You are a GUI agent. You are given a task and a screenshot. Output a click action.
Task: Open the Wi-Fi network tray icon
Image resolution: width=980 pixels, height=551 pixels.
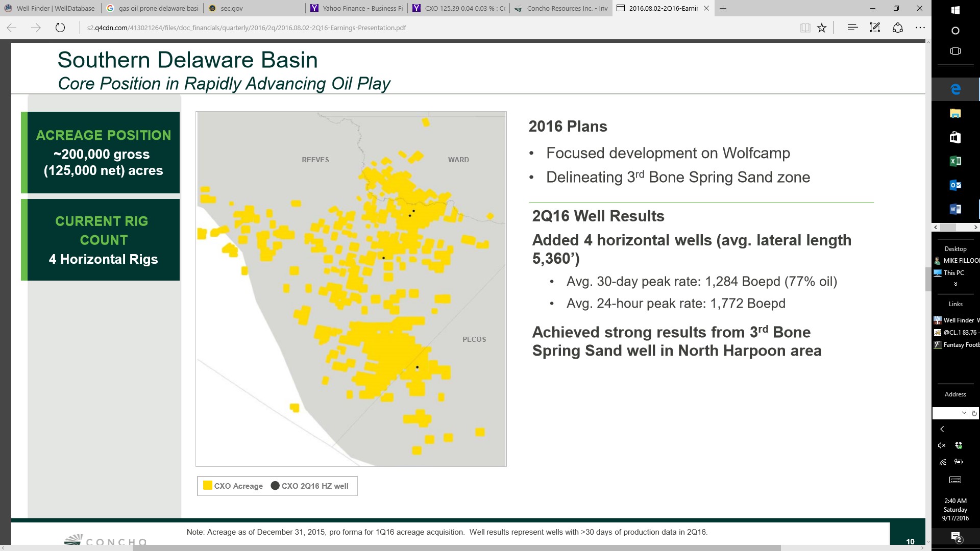pyautogui.click(x=942, y=462)
